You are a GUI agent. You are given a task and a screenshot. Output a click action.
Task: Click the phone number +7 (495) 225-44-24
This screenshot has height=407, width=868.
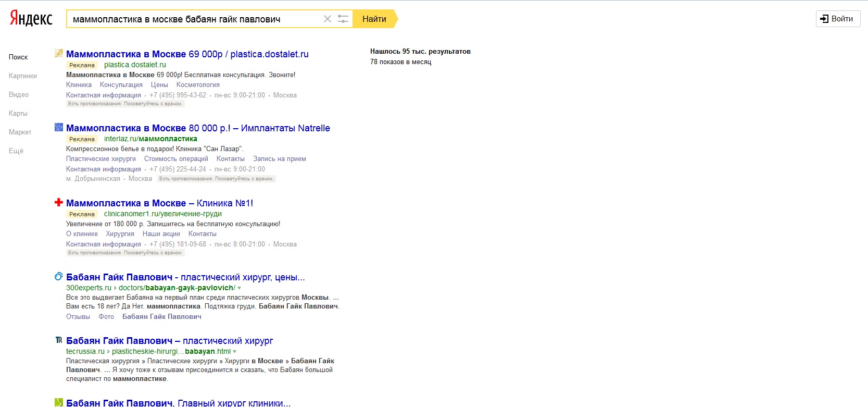pyautogui.click(x=178, y=169)
